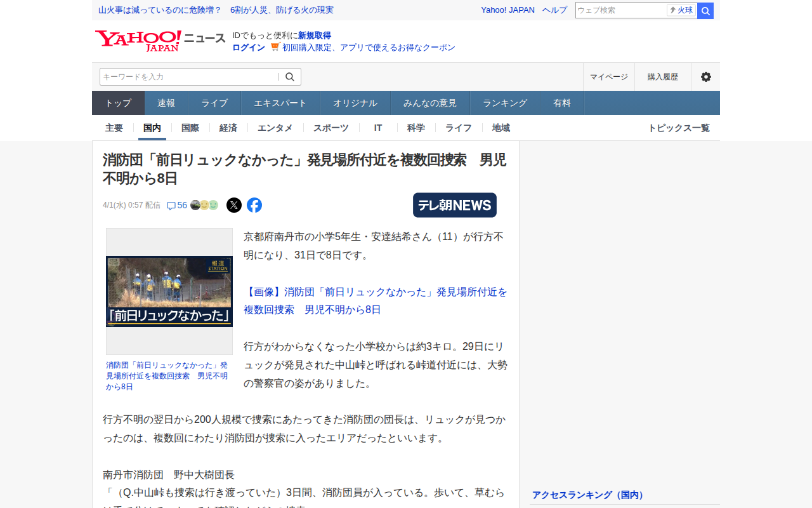
Task: Share article on X (Twitter) icon
Action: point(234,205)
